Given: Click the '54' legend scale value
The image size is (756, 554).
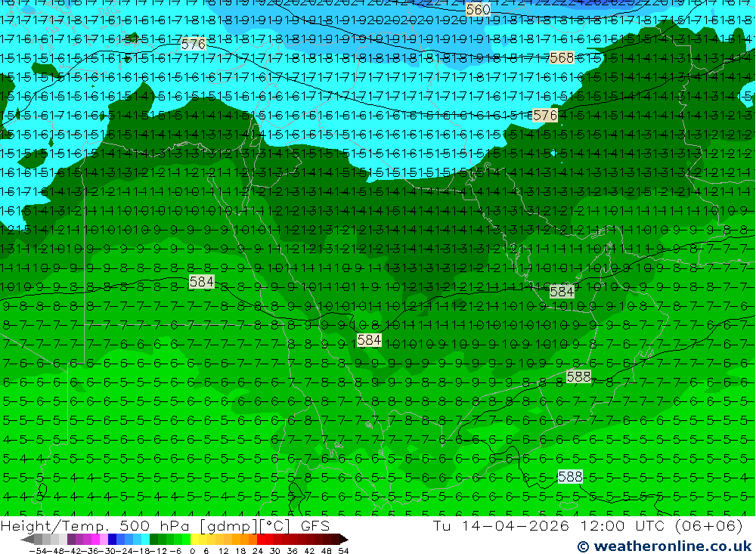Looking at the screenshot, I should coord(343,551).
